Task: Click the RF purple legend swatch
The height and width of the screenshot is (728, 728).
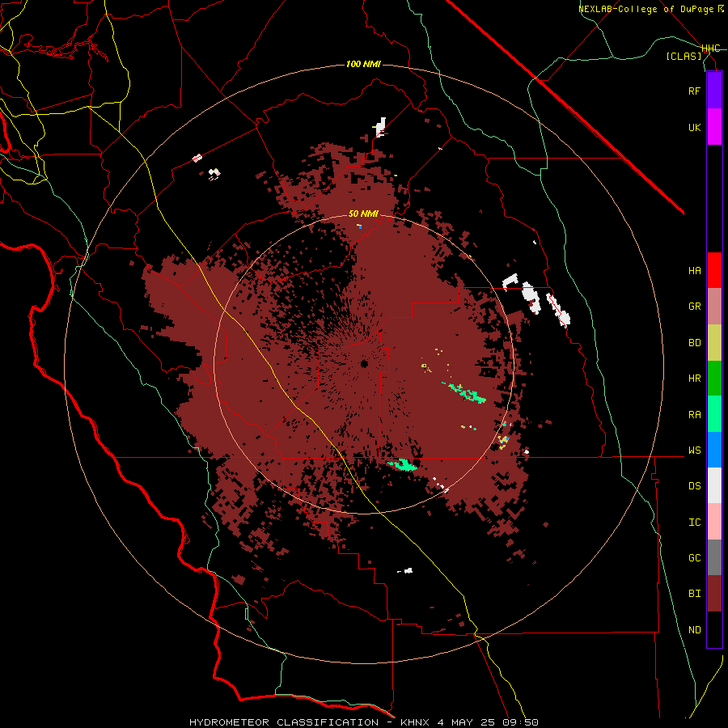Action: (714, 91)
